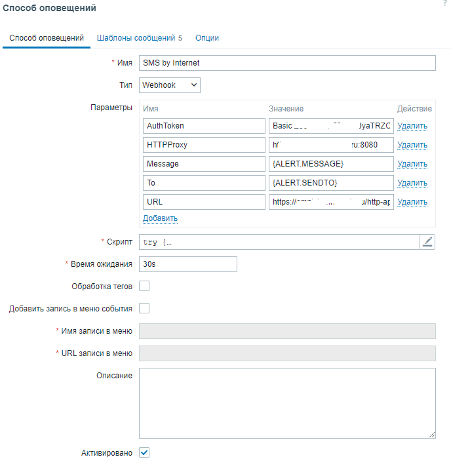Click the help question mark icon
Screen dimensions: 451x476
[x=445, y=5]
